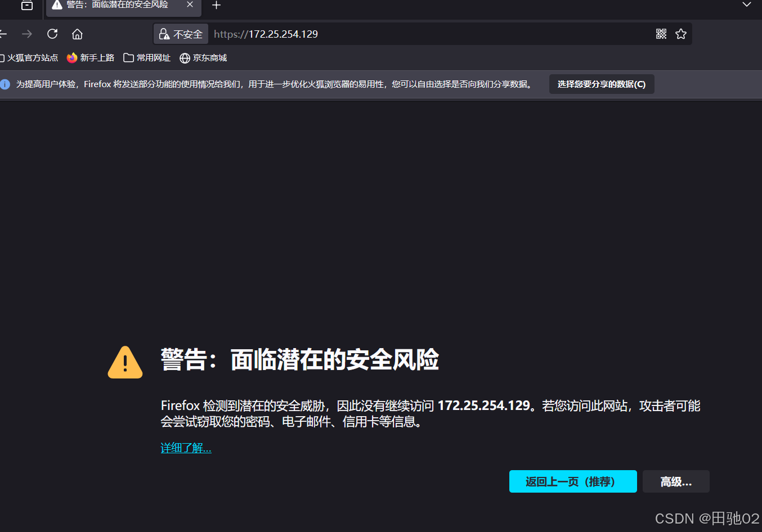Click the 高级... button
The height and width of the screenshot is (532, 762).
pos(676,481)
